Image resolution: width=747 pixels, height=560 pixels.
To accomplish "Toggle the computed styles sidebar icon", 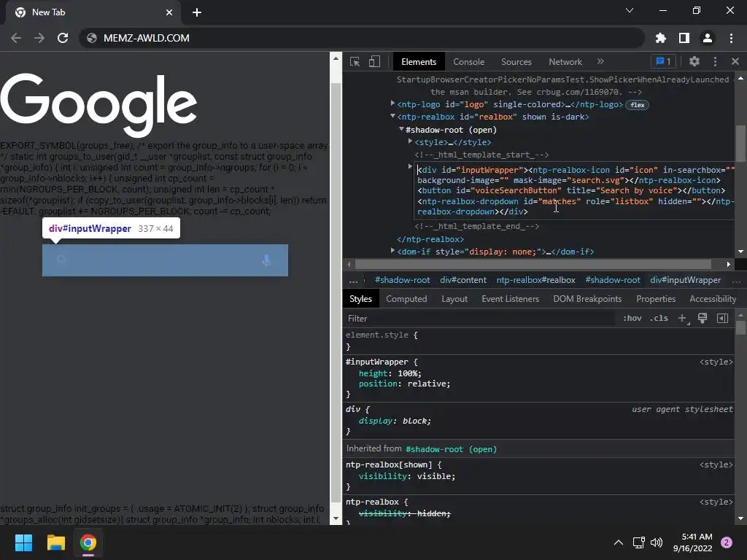I will pos(722,318).
